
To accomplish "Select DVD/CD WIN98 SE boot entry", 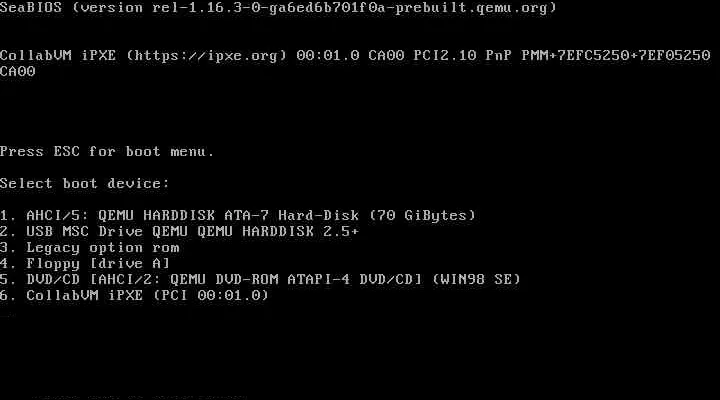I will tap(260, 279).
